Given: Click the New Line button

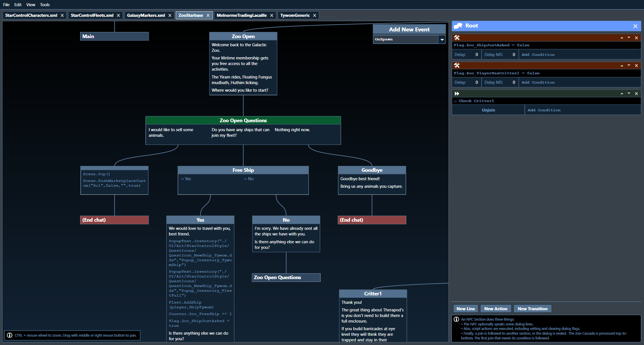Looking at the screenshot, I should tap(465, 308).
